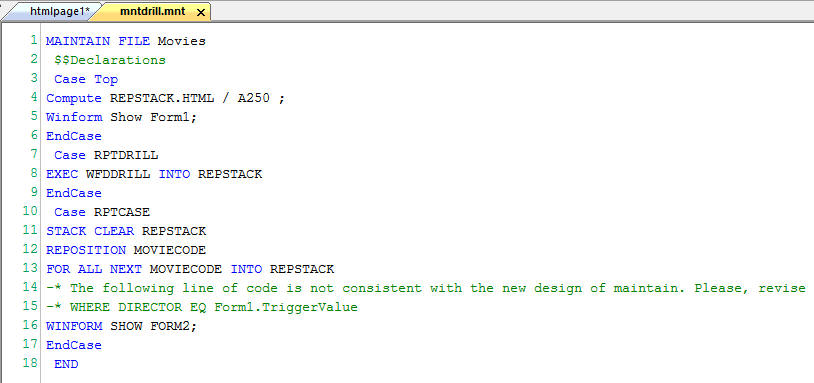The width and height of the screenshot is (814, 383).
Task: Click the Case RPTCASE line
Action: click(x=102, y=212)
